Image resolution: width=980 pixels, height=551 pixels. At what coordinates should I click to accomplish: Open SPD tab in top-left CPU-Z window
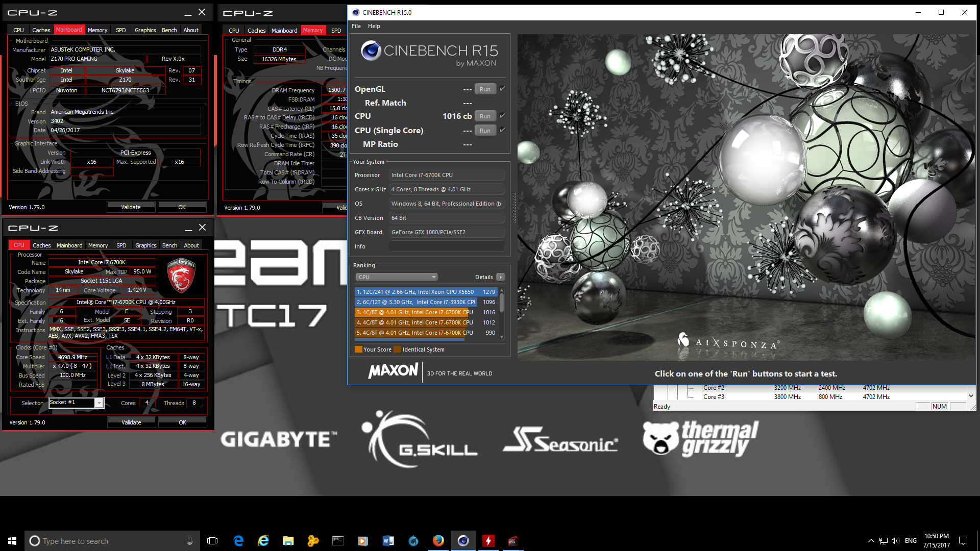(121, 30)
